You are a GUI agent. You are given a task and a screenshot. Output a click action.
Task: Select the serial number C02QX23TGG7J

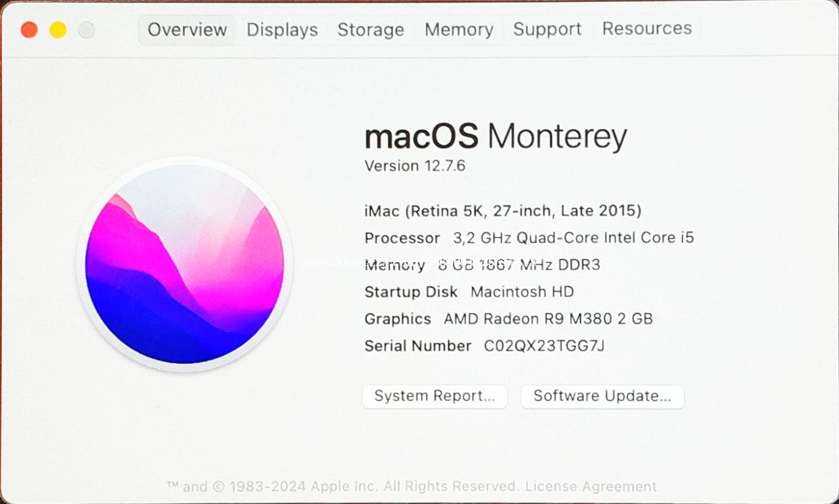tap(544, 346)
